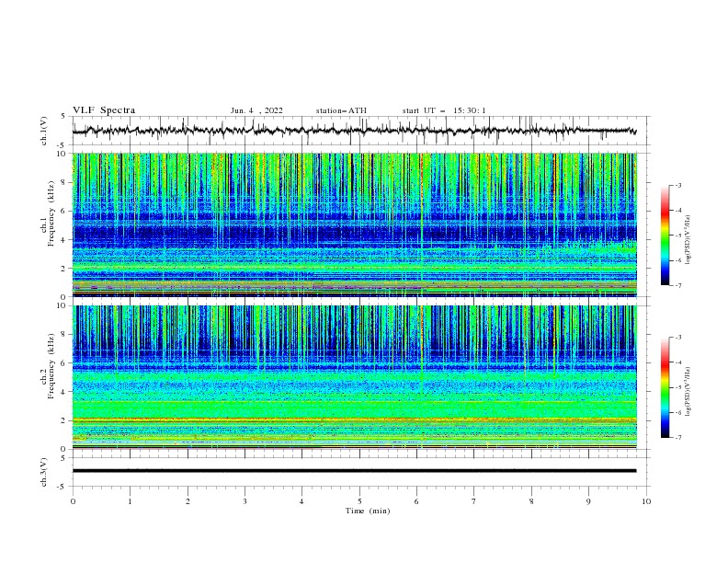The image size is (728, 563).
Task: Click the upper log(PSD) colorbar label
Action: 688,240
